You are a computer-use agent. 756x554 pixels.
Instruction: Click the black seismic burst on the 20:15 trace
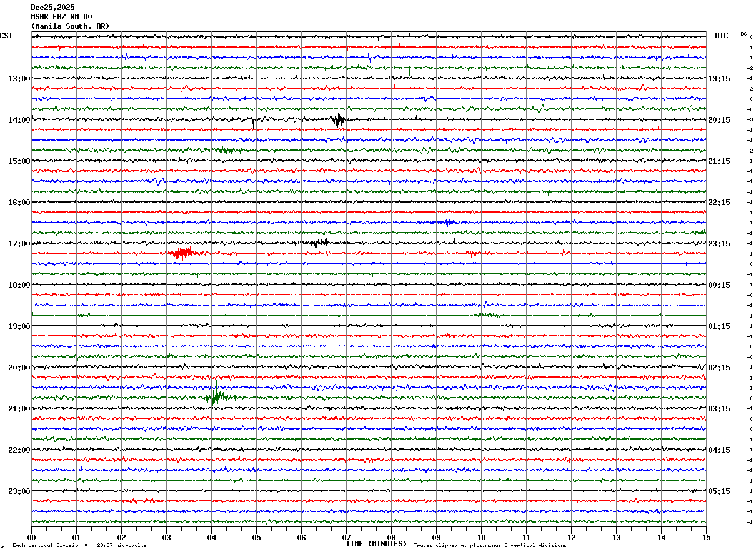(x=337, y=119)
